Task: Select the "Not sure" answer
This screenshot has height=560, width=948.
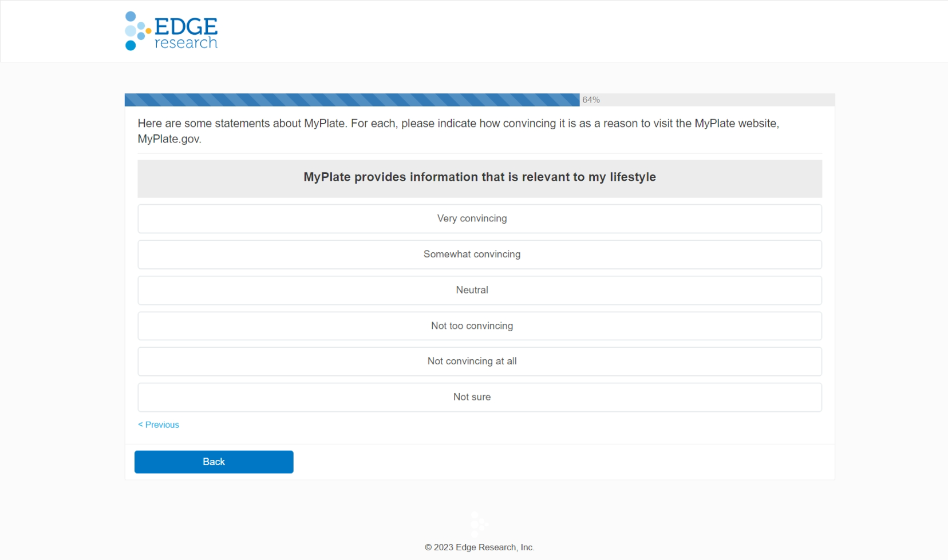Action: pyautogui.click(x=480, y=397)
